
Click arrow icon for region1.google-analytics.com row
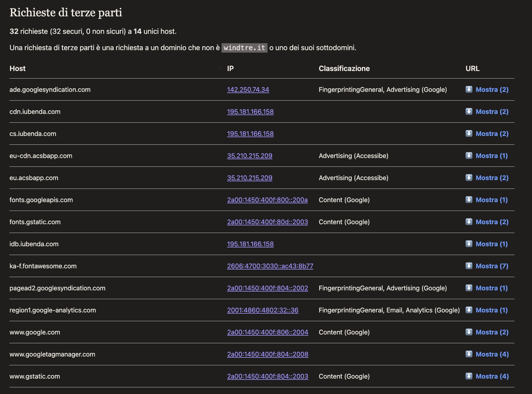click(469, 310)
